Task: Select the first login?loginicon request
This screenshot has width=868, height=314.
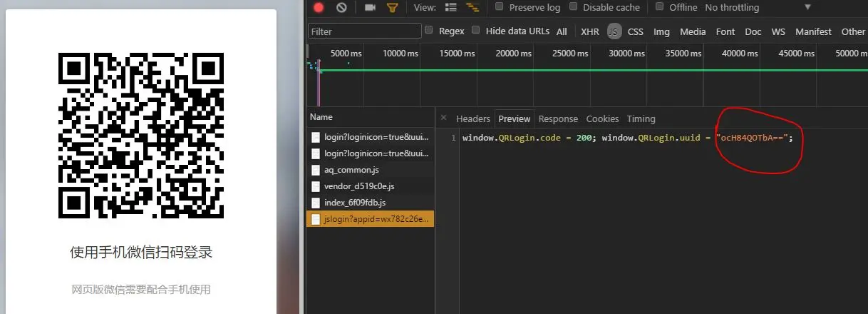Action: point(370,136)
